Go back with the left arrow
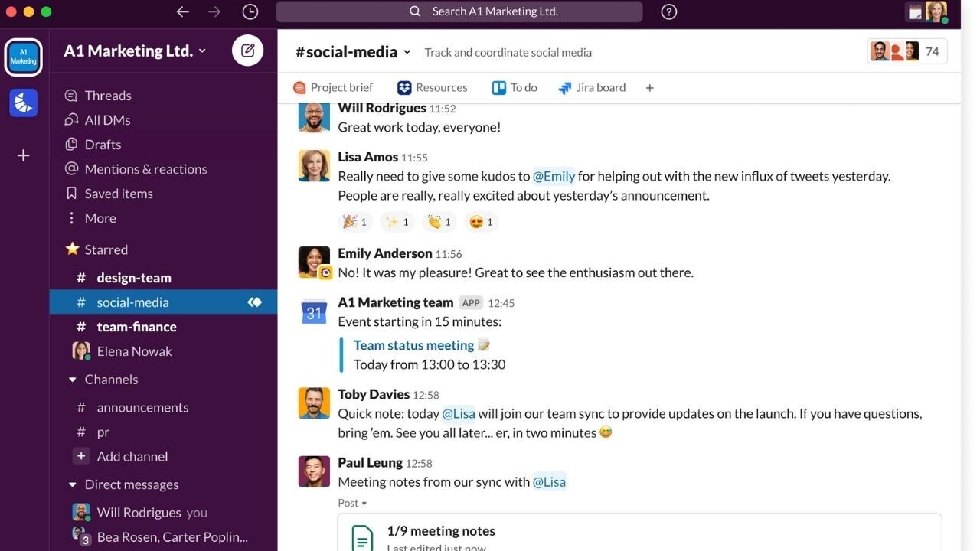The width and height of the screenshot is (980, 551). [x=182, y=11]
